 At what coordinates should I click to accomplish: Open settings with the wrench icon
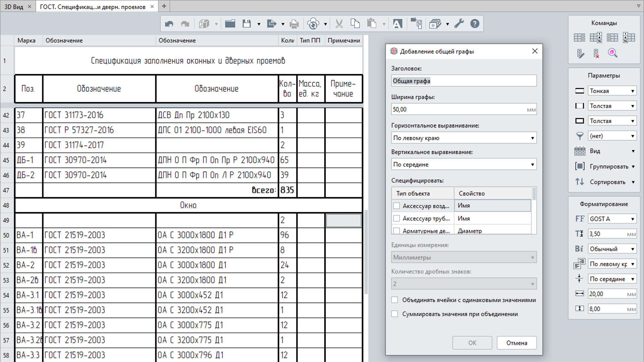pyautogui.click(x=459, y=24)
